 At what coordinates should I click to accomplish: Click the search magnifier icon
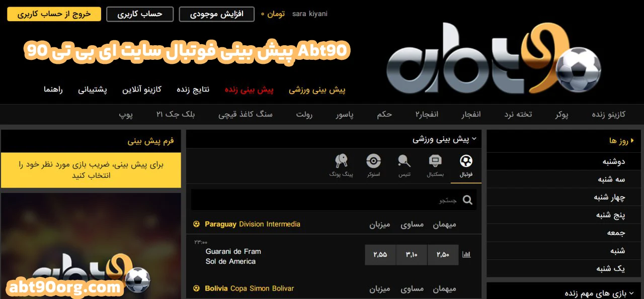pyautogui.click(x=467, y=200)
